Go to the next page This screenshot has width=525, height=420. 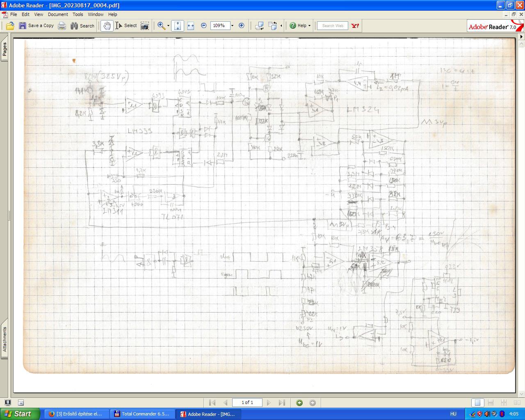coord(269,403)
